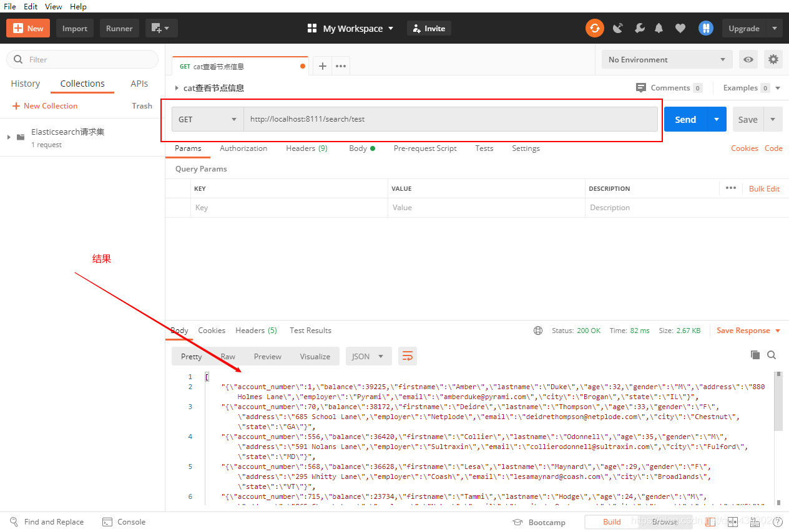Viewport: 789px width, 532px height.
Task: Open the user avatar menu
Action: (x=706, y=28)
